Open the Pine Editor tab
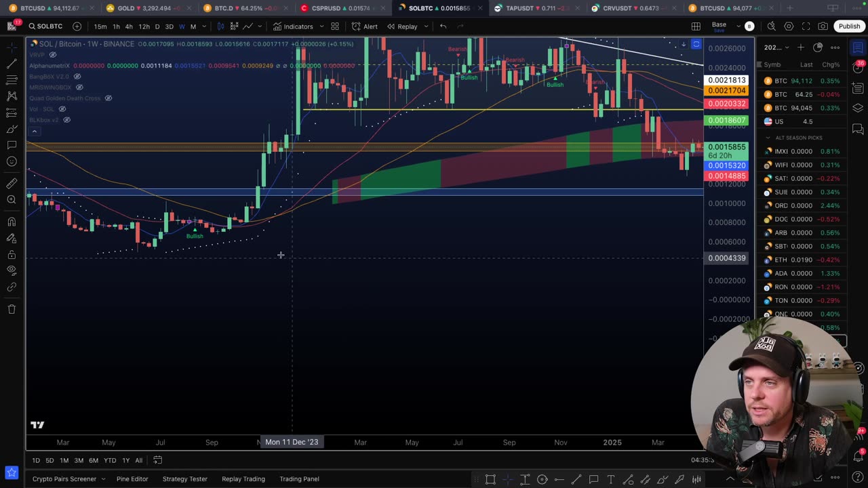The width and height of the screenshot is (868, 488). 132,479
